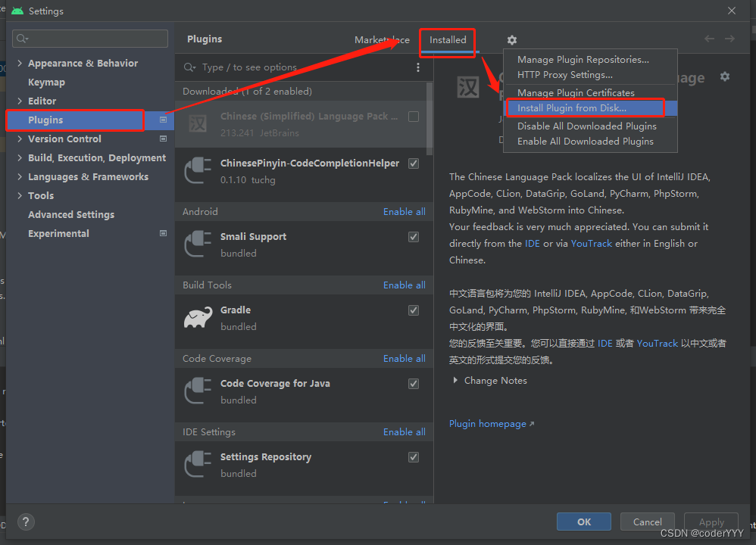Expand Version Control tree arrow
This screenshot has width=756, height=545.
click(20, 139)
